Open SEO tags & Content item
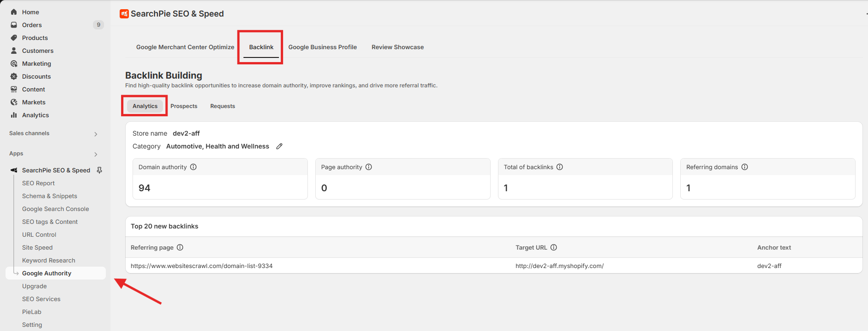 click(x=50, y=222)
